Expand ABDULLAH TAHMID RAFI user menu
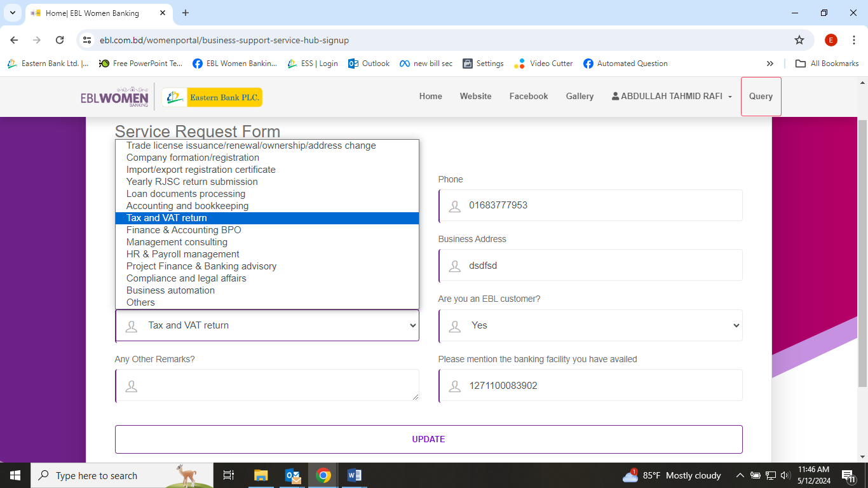The image size is (868, 488). [672, 97]
